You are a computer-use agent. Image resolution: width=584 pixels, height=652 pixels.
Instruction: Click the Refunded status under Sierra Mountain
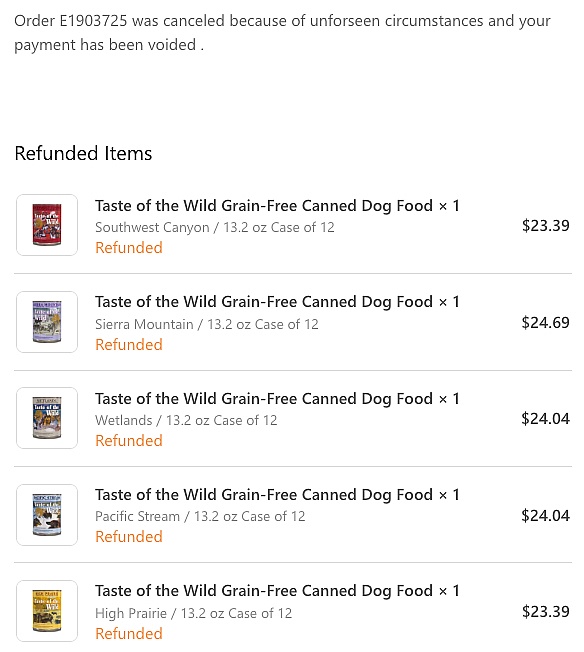point(129,345)
